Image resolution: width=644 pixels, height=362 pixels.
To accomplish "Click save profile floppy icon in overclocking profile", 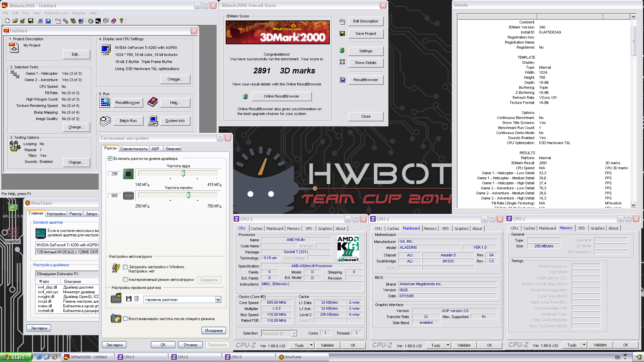I will point(128,299).
